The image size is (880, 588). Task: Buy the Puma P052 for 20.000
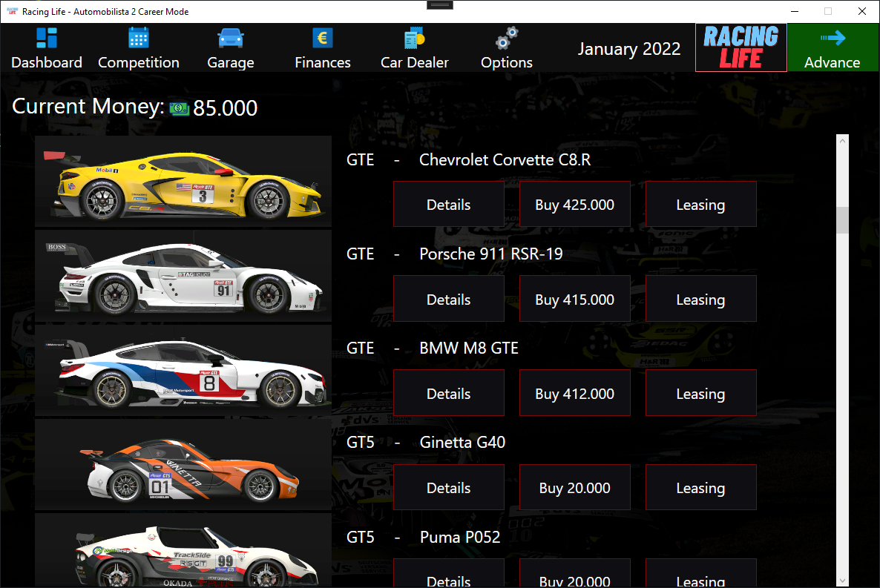click(575, 573)
